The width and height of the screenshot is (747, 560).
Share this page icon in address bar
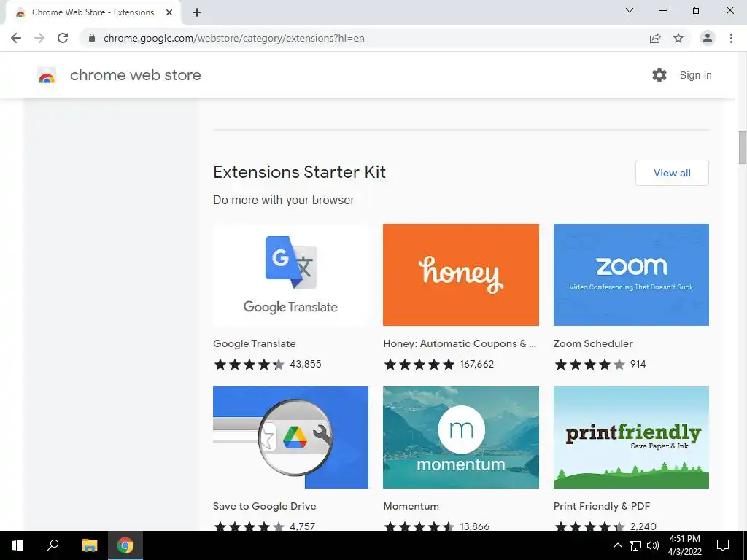(655, 38)
